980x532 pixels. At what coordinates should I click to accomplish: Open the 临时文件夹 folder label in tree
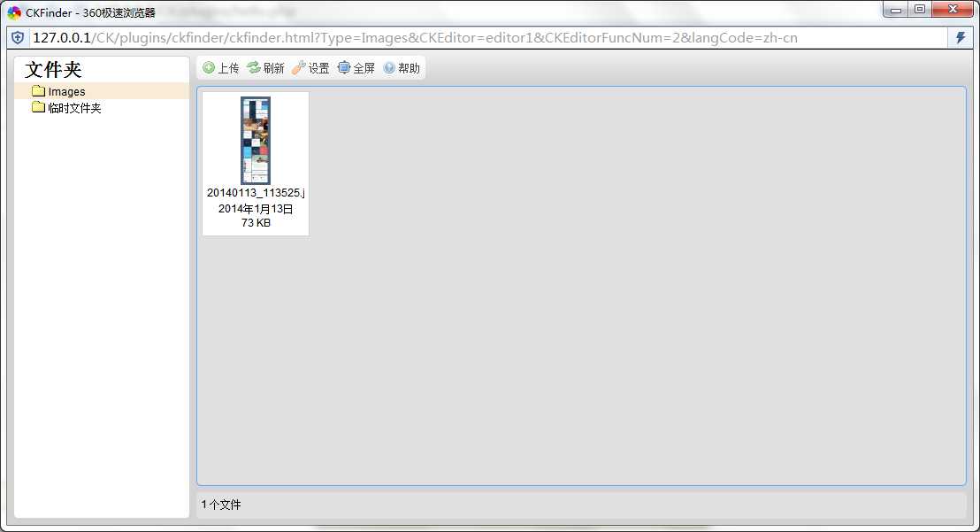click(74, 108)
